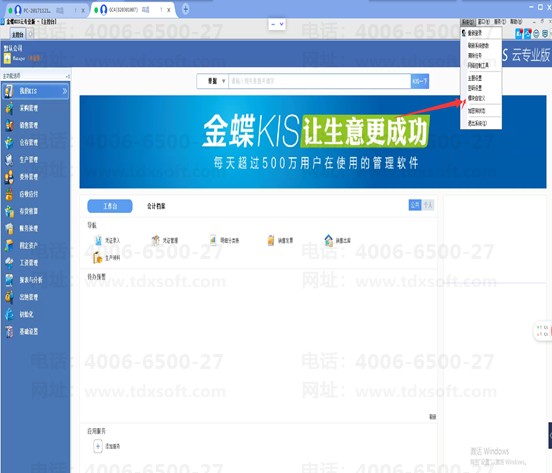Image resolution: width=552 pixels, height=473 pixels.
Task: Select 重新登录 from the system menu
Action: 475,33
